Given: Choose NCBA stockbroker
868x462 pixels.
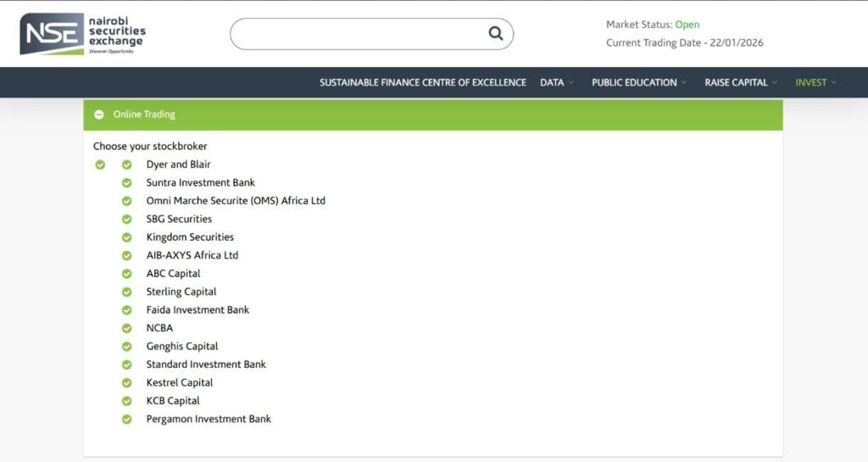Looking at the screenshot, I should [159, 328].
